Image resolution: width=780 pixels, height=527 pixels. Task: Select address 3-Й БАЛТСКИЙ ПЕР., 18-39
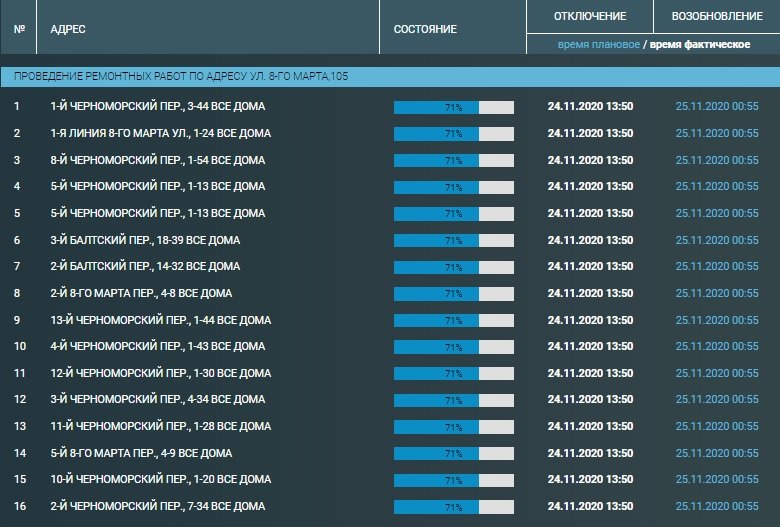click(145, 240)
